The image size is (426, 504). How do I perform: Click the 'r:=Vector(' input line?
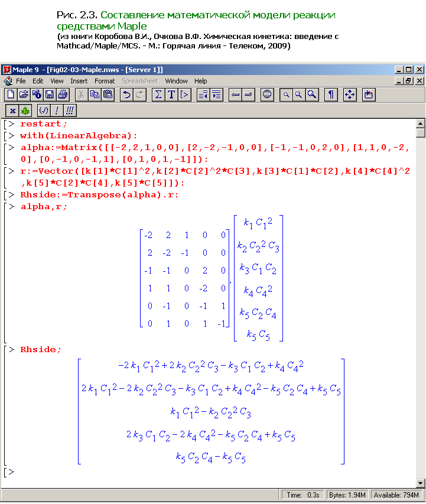point(214,177)
